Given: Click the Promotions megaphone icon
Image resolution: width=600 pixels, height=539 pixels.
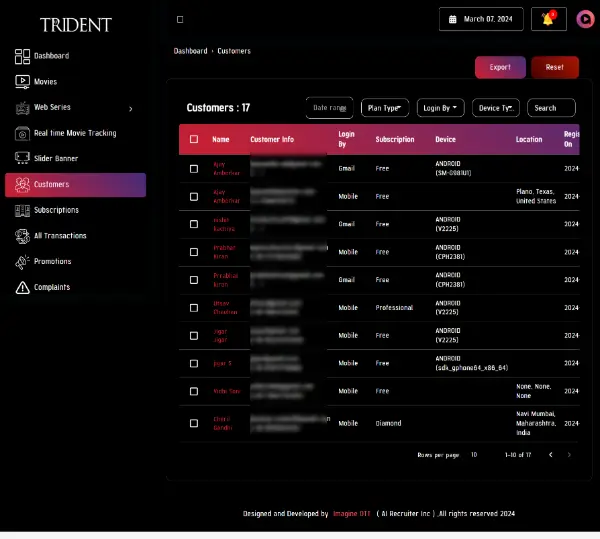Looking at the screenshot, I should coord(22,262).
